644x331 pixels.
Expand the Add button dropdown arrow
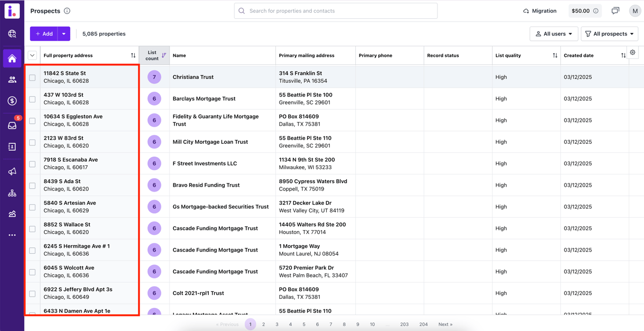pos(64,34)
